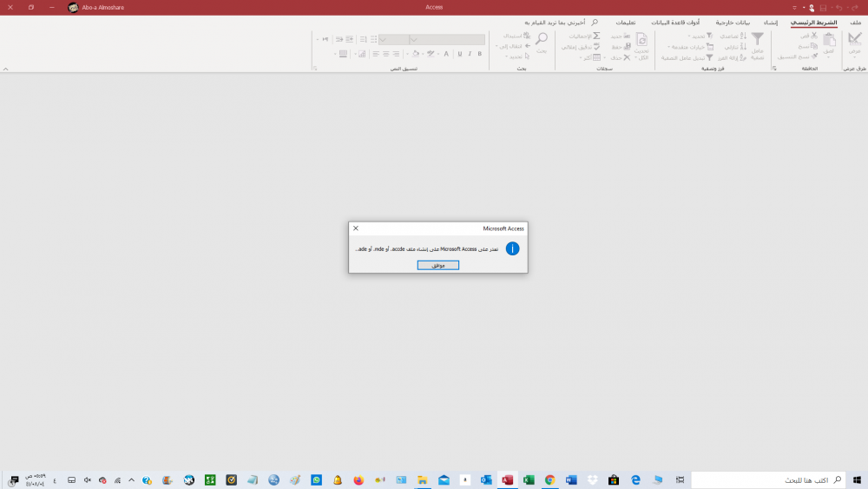Click the Windows taskbar search box

(768, 480)
